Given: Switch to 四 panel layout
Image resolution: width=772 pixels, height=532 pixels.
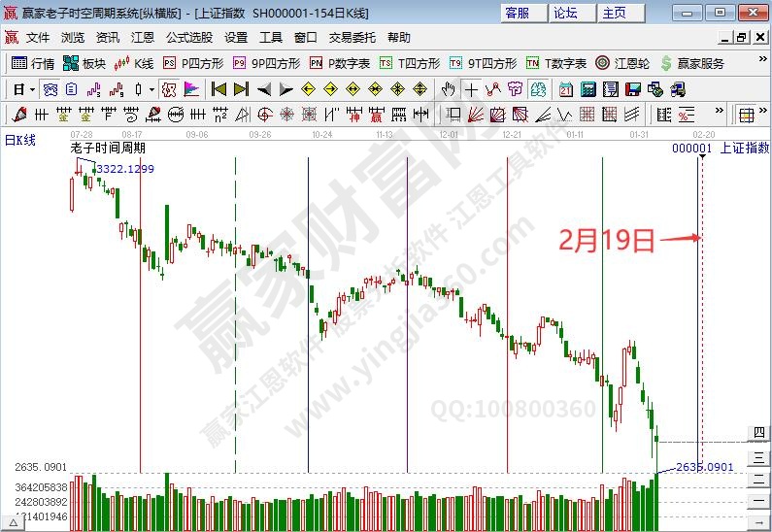Looking at the screenshot, I should [759, 433].
